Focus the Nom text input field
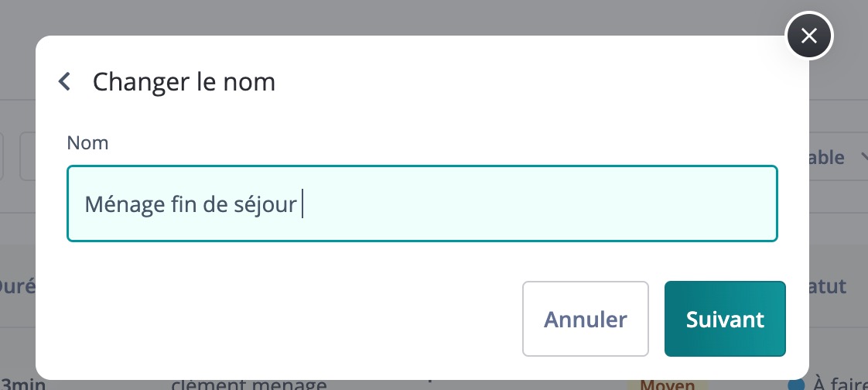The image size is (868, 390). (422, 204)
